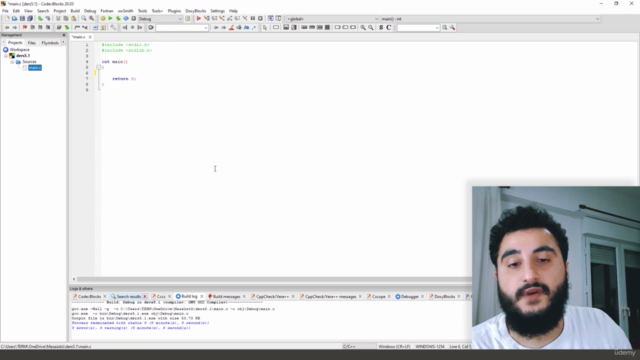Close the Management panel
Viewport: 640px width, 360px height.
coord(64,35)
